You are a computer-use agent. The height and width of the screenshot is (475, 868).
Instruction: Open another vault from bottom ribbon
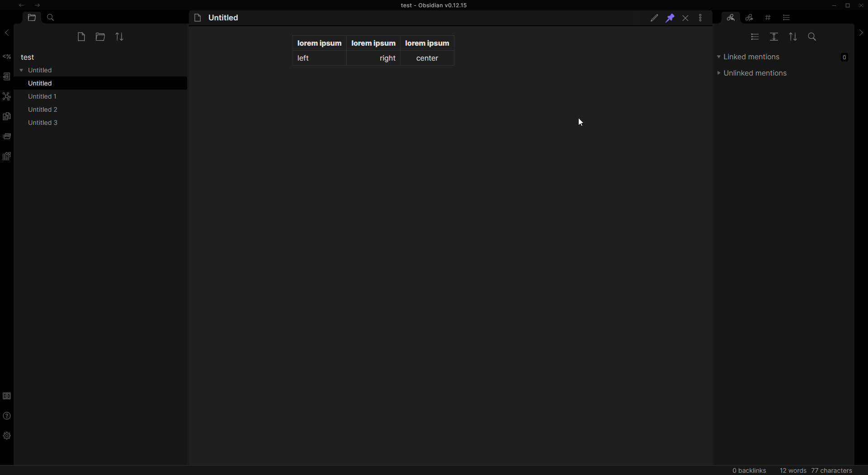point(7,396)
